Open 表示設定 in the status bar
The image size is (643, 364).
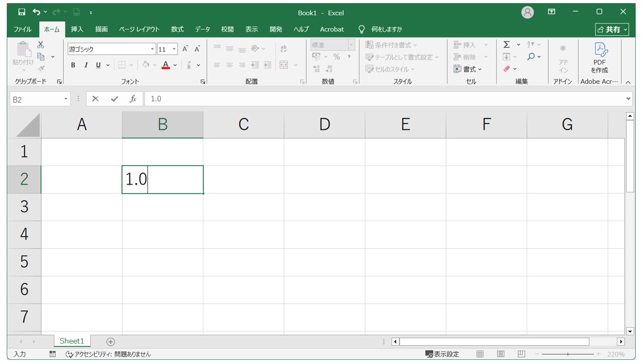click(442, 354)
